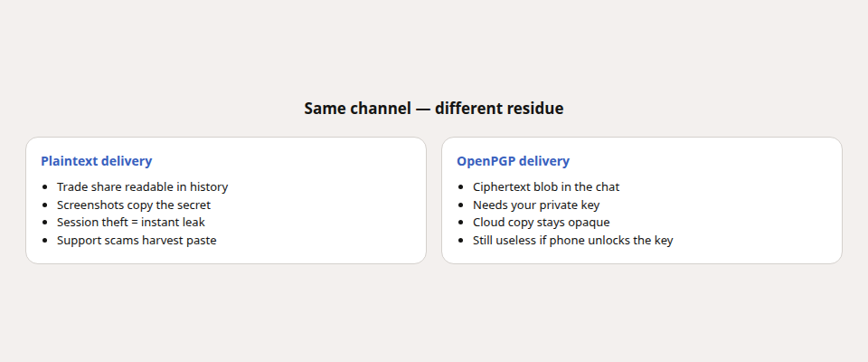Click 'Cloud copy stays opaque' text

pos(541,223)
